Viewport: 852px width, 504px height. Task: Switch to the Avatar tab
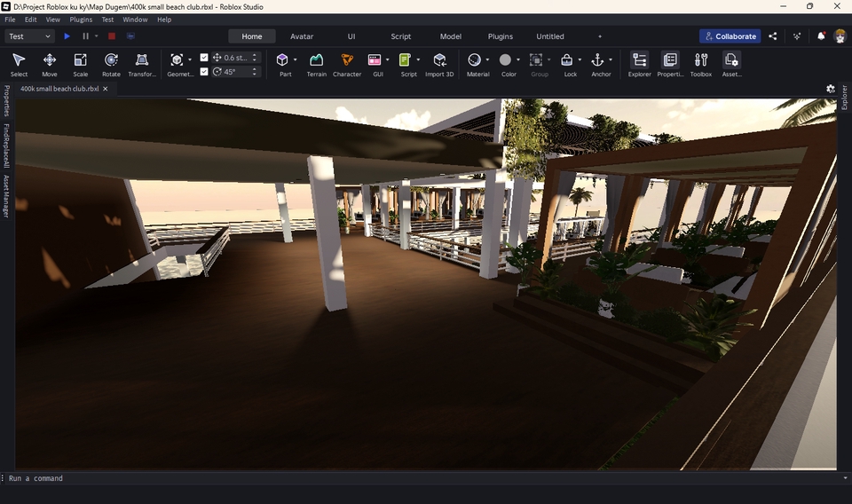pos(302,36)
